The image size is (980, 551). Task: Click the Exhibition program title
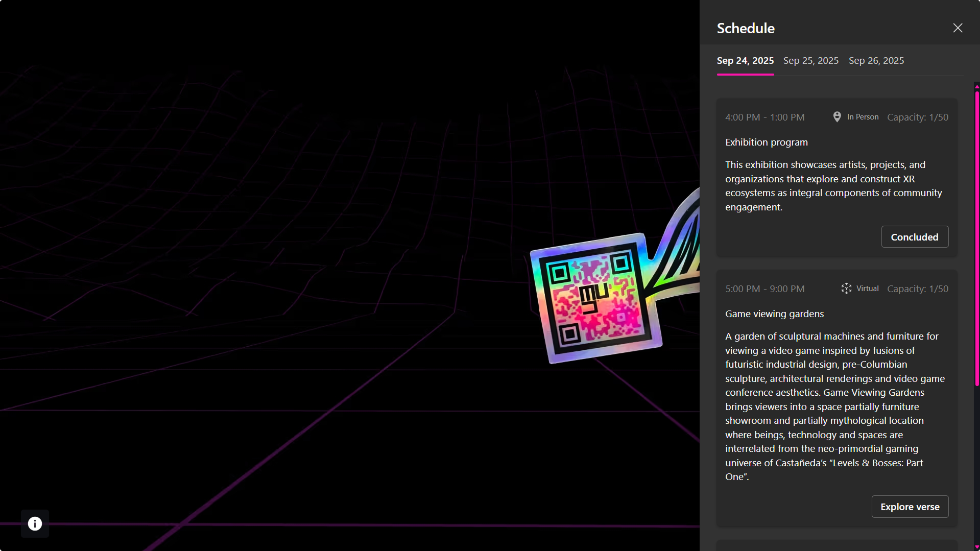pos(766,142)
